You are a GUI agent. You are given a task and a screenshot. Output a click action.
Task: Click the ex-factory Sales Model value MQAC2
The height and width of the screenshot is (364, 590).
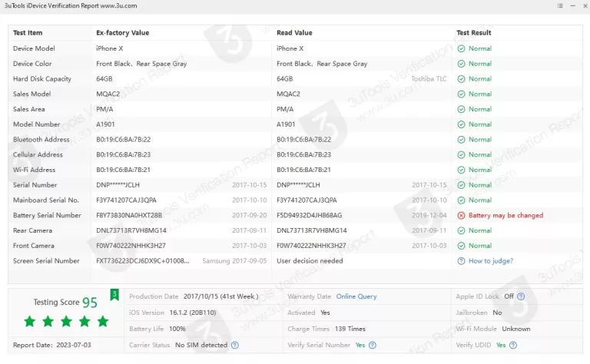(x=108, y=94)
